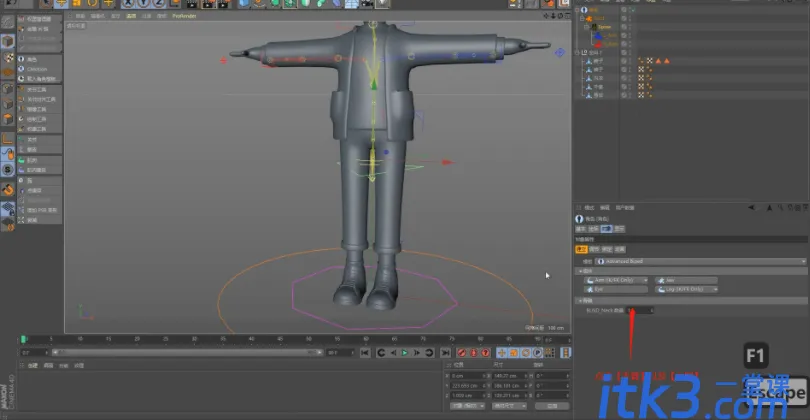Add an Eye component
This screenshot has height=420, width=810.
[616, 289]
